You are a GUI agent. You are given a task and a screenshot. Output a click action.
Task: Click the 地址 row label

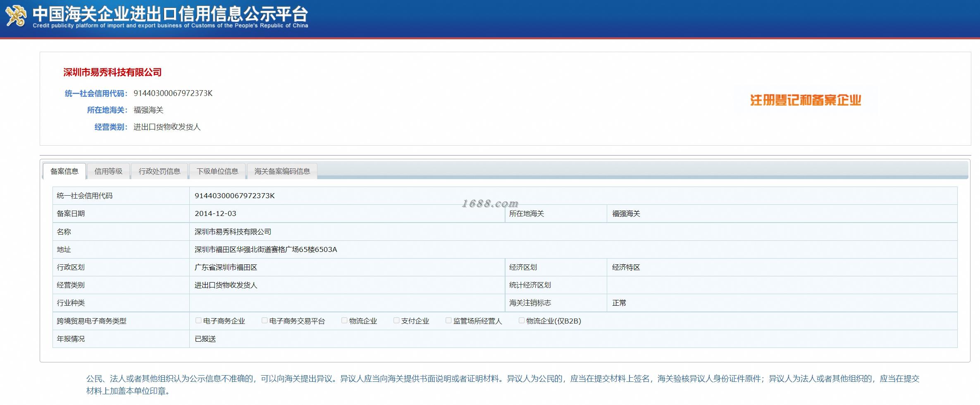[x=64, y=249]
